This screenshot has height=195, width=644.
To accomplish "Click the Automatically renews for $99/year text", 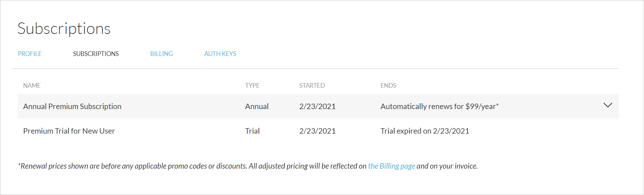I will pyautogui.click(x=439, y=107).
